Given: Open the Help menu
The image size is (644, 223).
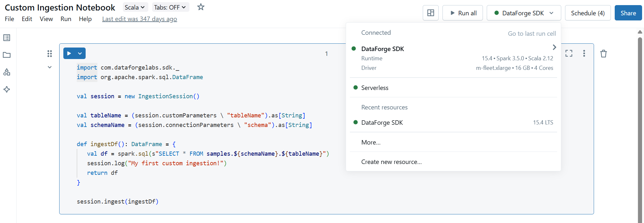Looking at the screenshot, I should 85,19.
